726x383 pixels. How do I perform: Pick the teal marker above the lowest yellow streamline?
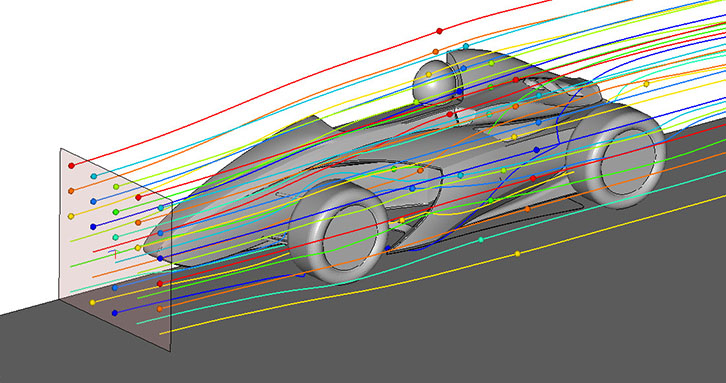(x=481, y=239)
